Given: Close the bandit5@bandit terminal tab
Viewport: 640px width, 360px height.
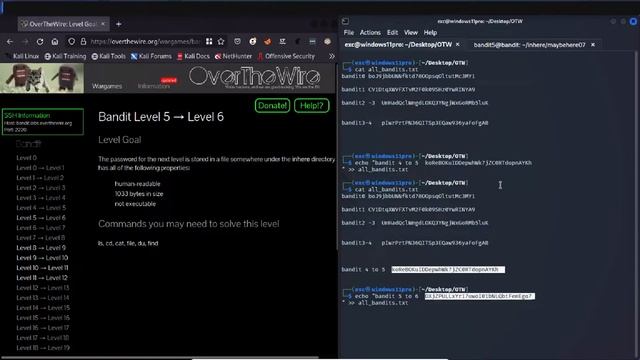Looking at the screenshot, I should click(x=593, y=44).
